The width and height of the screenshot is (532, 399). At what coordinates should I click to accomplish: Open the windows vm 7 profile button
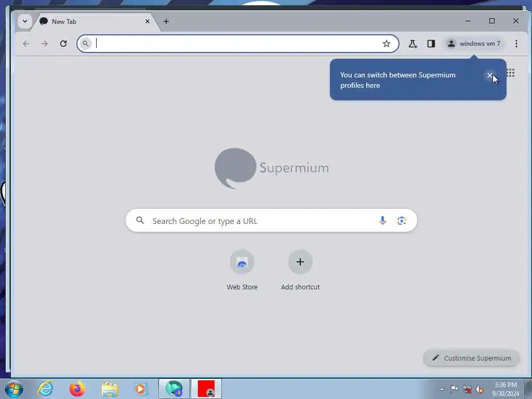coord(474,44)
